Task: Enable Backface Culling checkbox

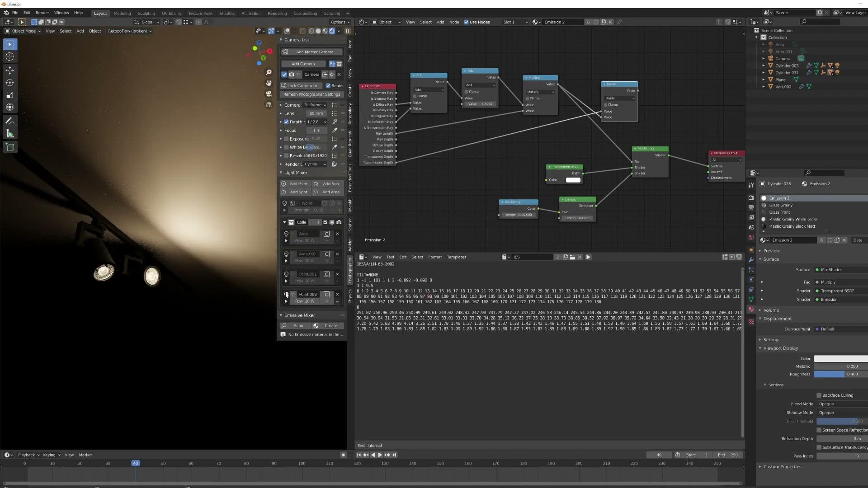Action: click(x=819, y=395)
